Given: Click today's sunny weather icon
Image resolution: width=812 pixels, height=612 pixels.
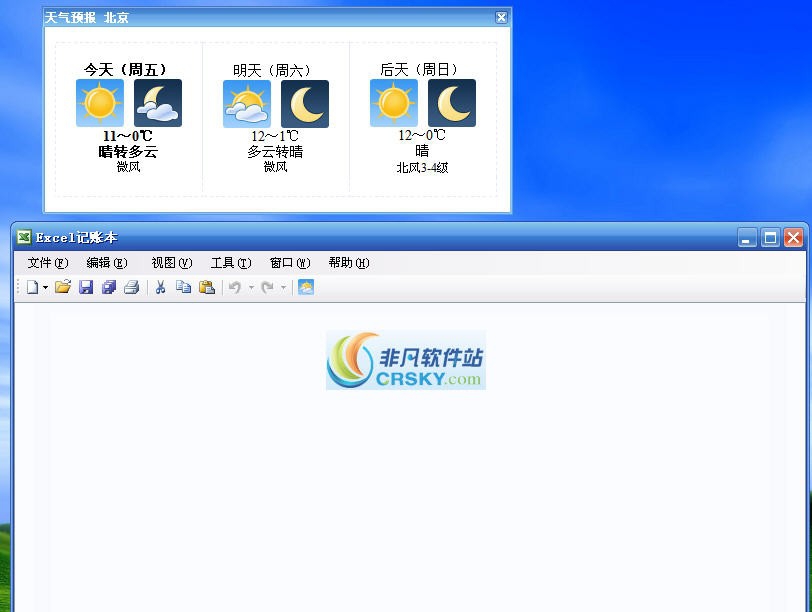Looking at the screenshot, I should pos(100,103).
